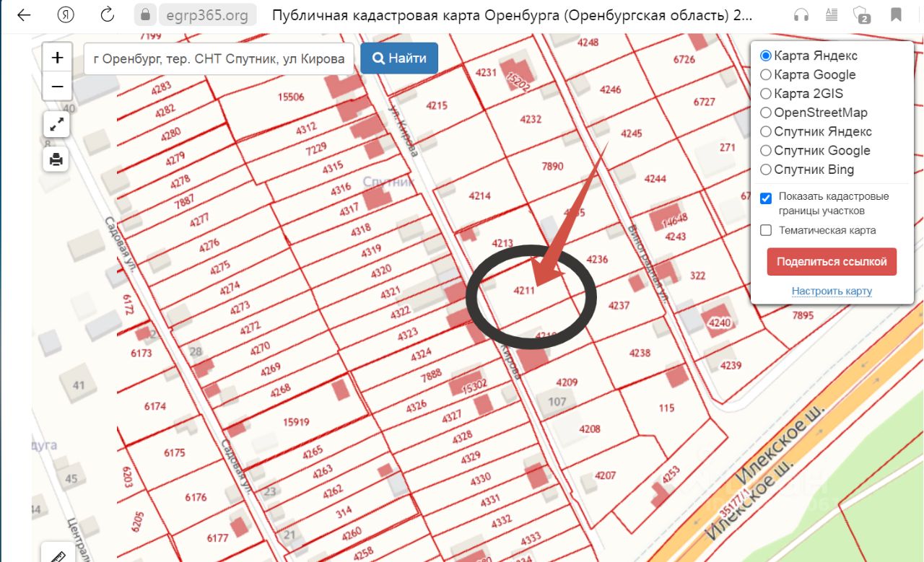Select parcel 4214 on the map
Viewport: 924px width, 562px height.
click(479, 196)
